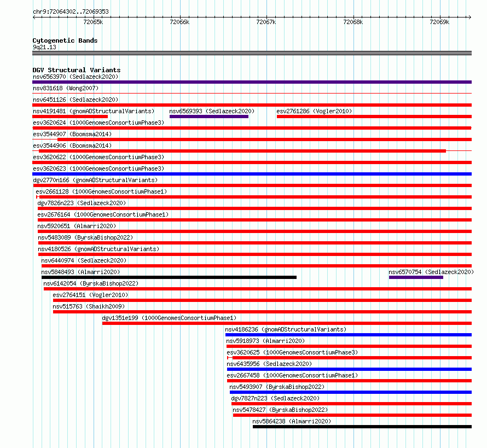Click the short purple bar of nsv6569393
This screenshot has width=487, height=448.
(x=209, y=117)
